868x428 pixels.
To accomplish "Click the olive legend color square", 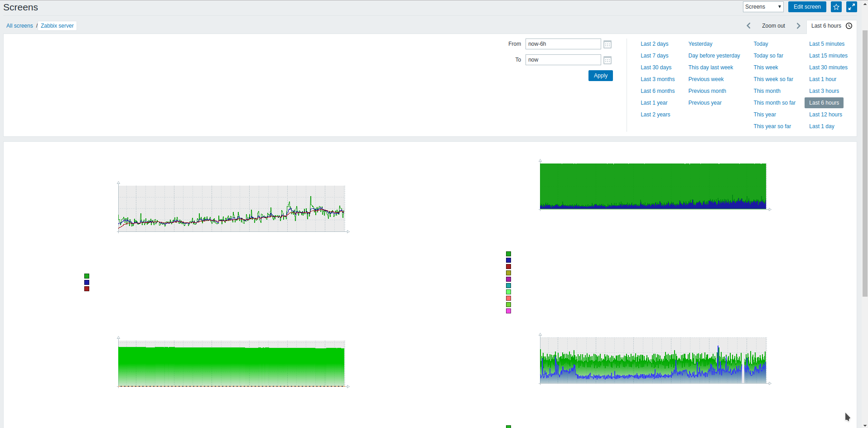I will pos(508,273).
